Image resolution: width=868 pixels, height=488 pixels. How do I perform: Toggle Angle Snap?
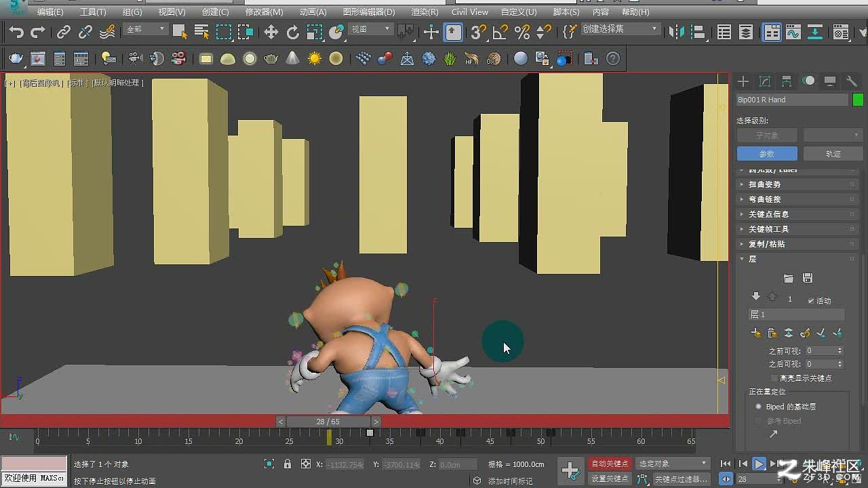(500, 32)
